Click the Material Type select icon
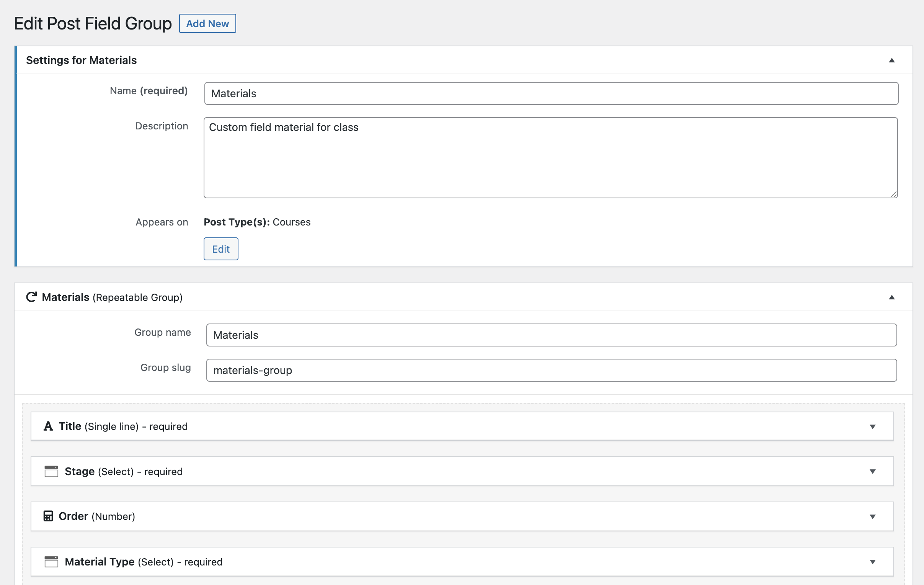Image resolution: width=924 pixels, height=585 pixels. coord(51,561)
